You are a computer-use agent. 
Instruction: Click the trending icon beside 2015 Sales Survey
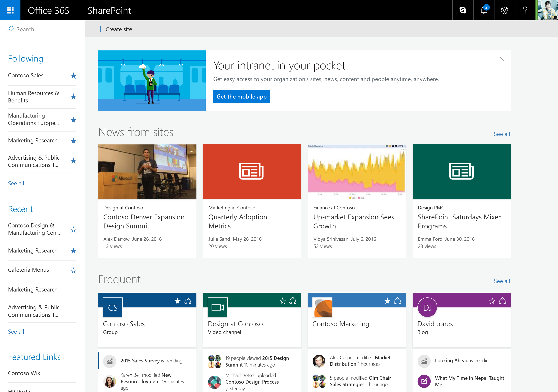[110, 361]
